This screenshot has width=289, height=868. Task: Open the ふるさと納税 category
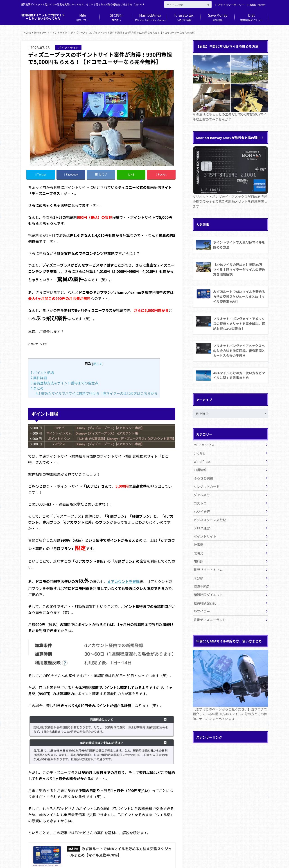click(230, 478)
